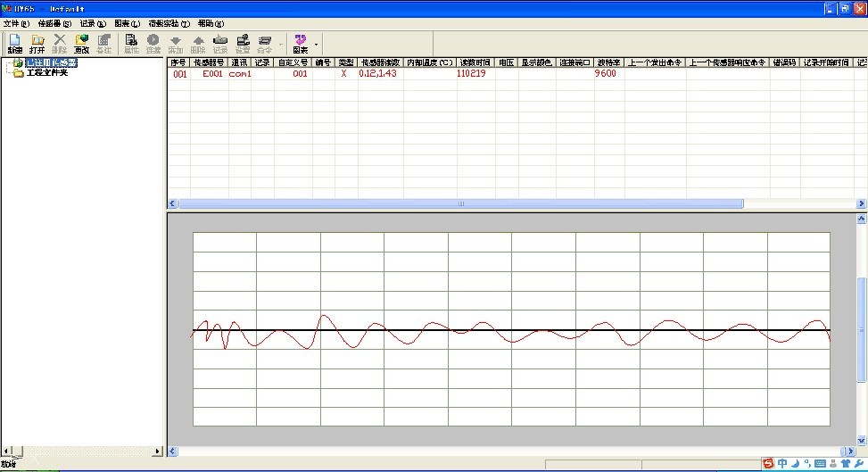Screen dimensions: 868x472
Task: Click the 类型 column header
Action: click(346, 62)
